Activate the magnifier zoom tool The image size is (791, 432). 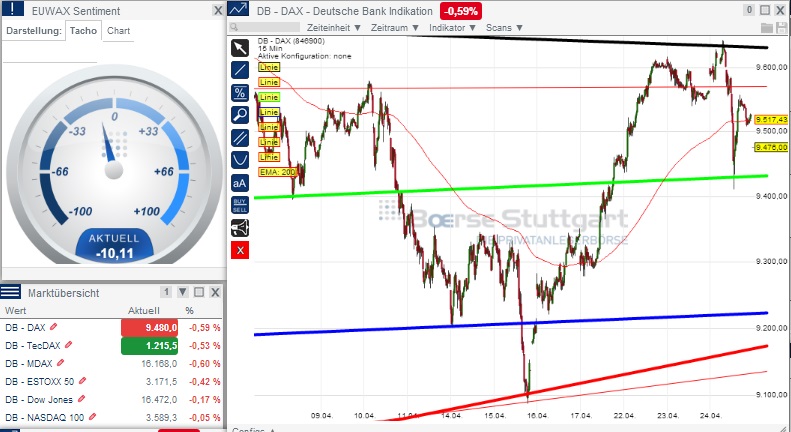pyautogui.click(x=240, y=115)
